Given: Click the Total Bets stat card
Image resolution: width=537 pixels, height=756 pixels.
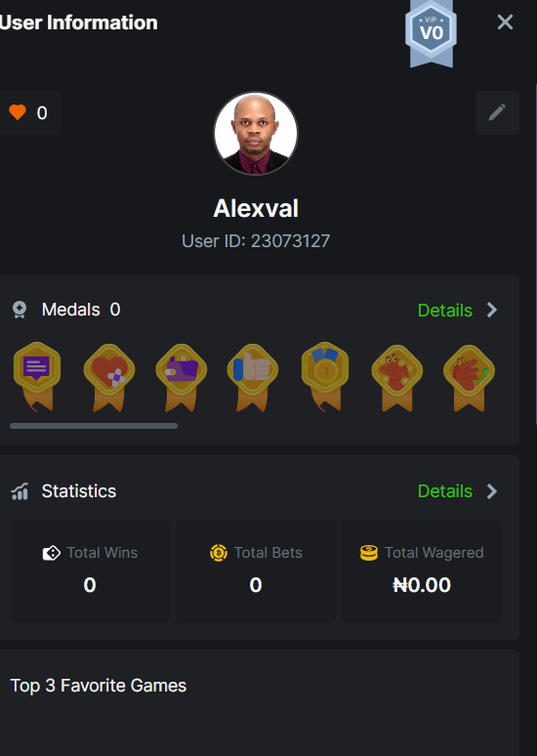Looking at the screenshot, I should pyautogui.click(x=256, y=570).
